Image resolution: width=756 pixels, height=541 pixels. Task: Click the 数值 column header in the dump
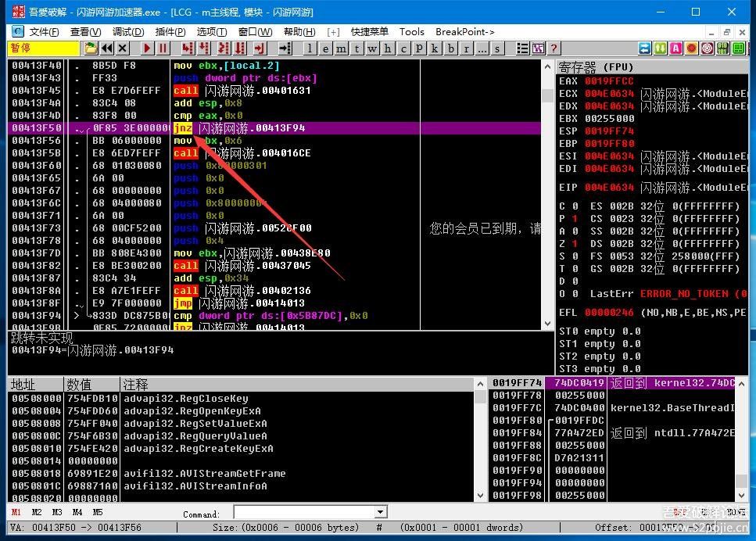(91, 385)
